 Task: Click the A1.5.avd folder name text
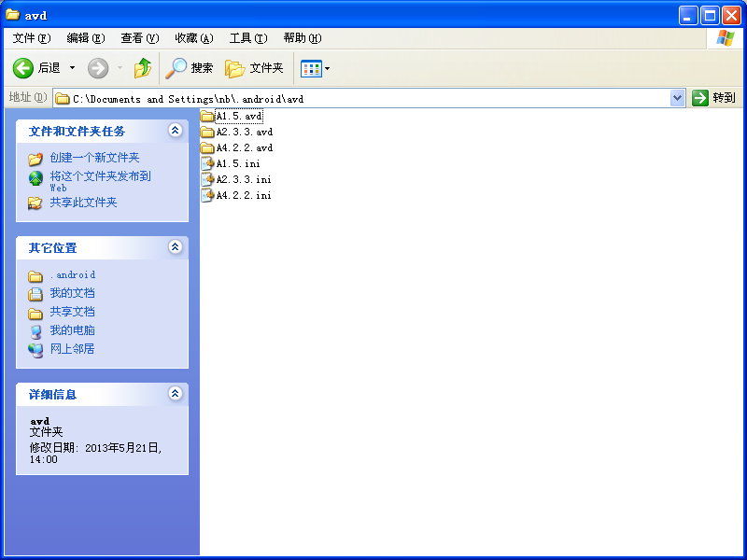pyautogui.click(x=239, y=116)
